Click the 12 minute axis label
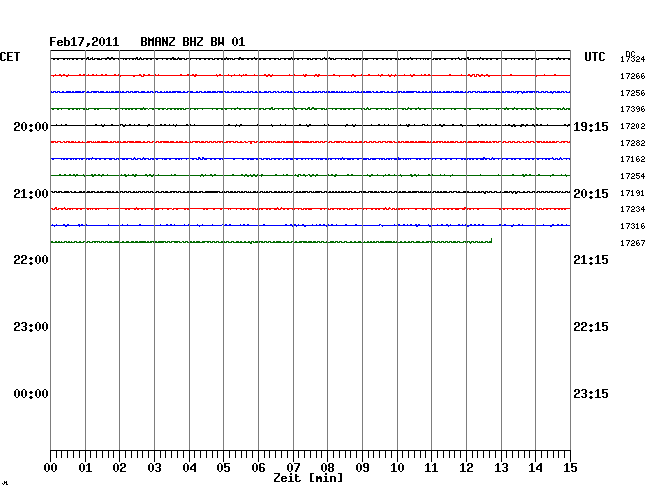 tap(466, 468)
